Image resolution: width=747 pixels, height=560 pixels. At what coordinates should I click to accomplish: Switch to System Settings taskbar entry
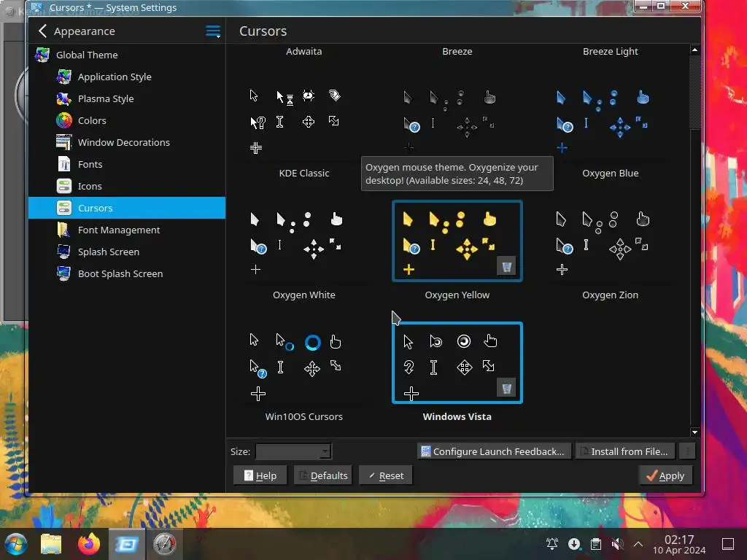tap(127, 544)
